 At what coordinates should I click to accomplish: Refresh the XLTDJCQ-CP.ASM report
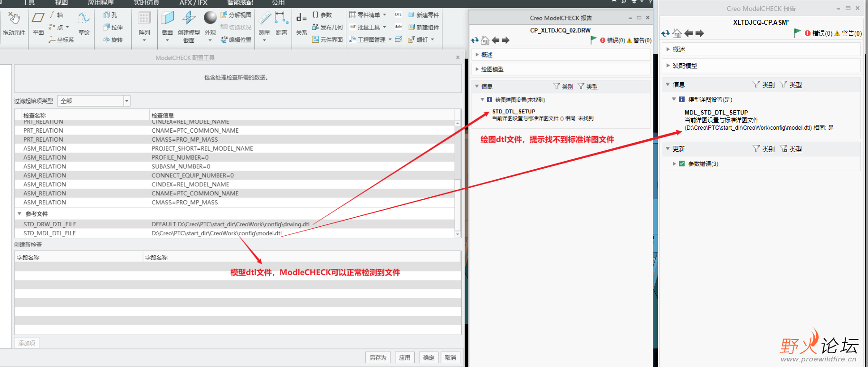tap(666, 33)
